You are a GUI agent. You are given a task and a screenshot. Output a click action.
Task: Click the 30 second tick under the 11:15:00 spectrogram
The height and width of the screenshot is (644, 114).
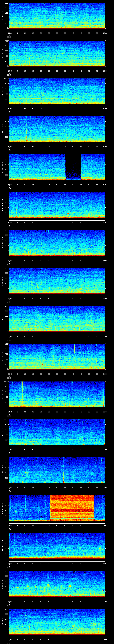[x=57, y=71]
